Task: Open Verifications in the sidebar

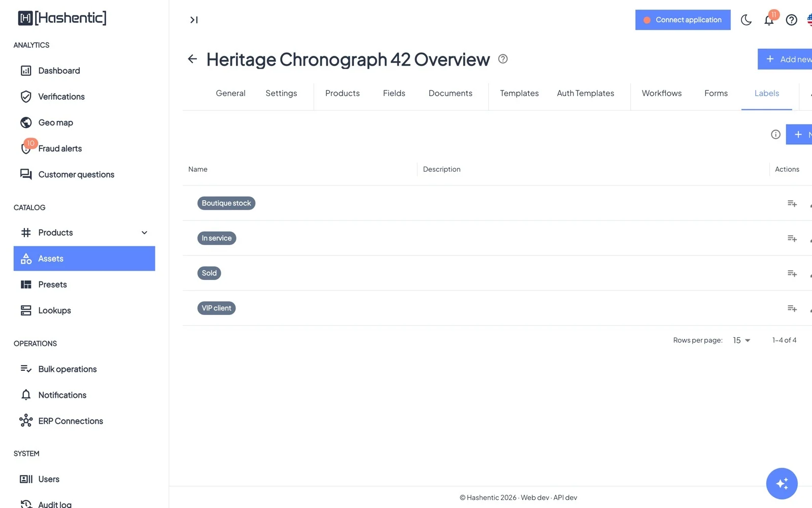Action: click(84, 97)
